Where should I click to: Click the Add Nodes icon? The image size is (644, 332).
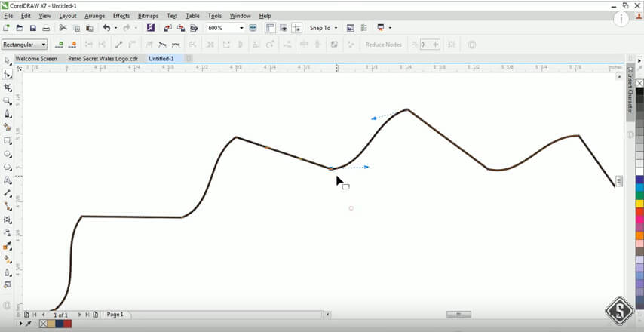pyautogui.click(x=60, y=45)
